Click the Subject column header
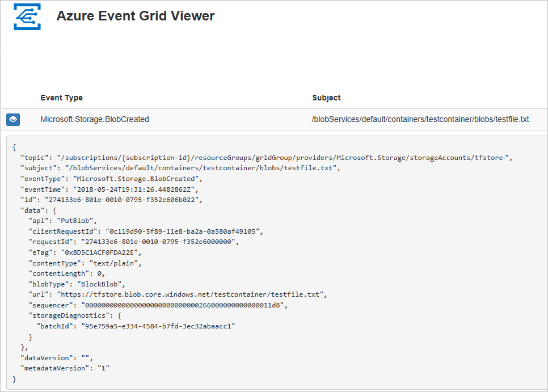The width and height of the screenshot is (548, 392). [326, 98]
